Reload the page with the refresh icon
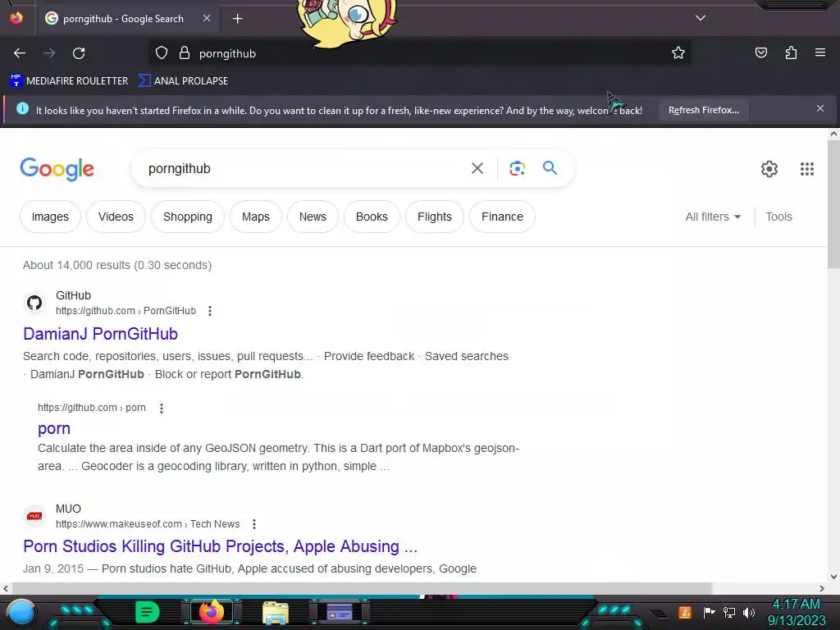This screenshot has height=630, width=840. 79,53
